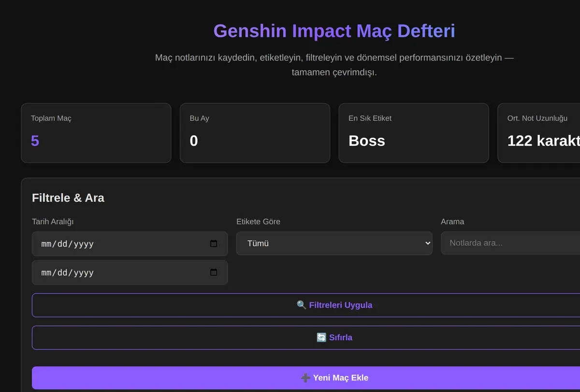Click the Toplam Maç card label
The image size is (580, 392).
51,118
